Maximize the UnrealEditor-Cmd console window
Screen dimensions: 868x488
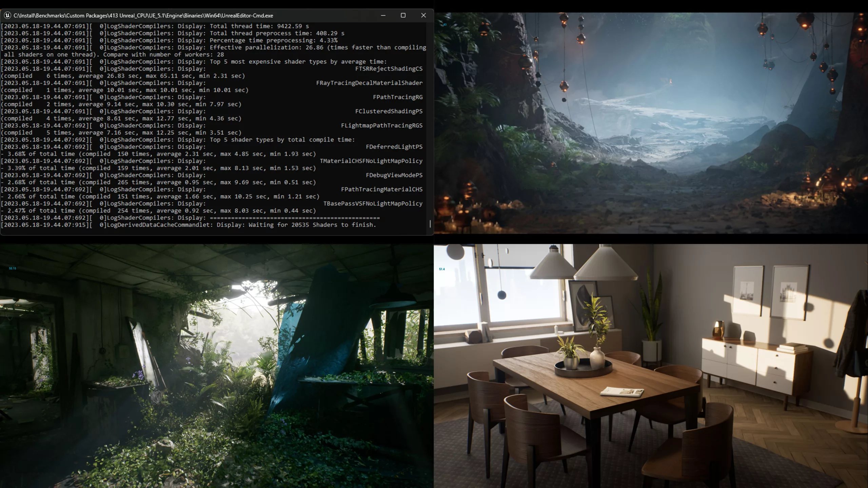pyautogui.click(x=403, y=15)
